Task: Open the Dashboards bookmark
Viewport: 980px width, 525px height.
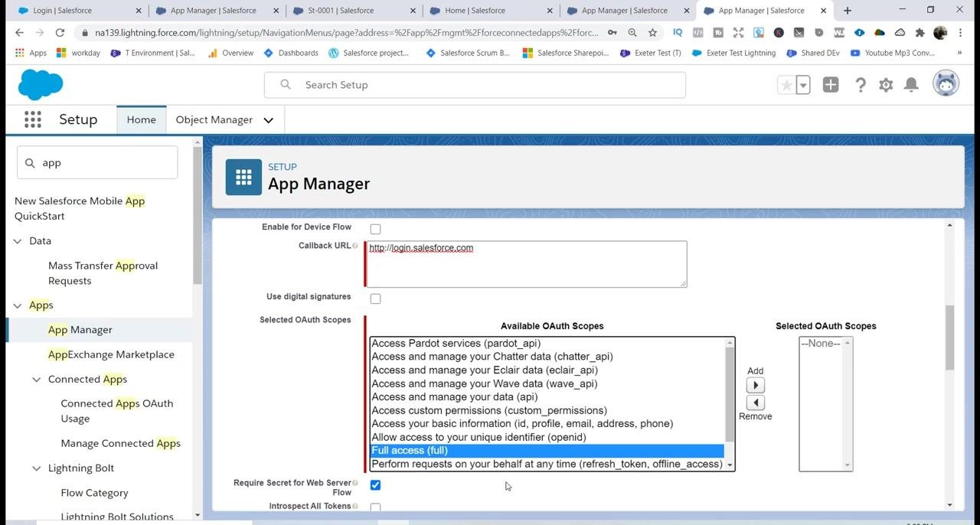Action: (x=290, y=53)
